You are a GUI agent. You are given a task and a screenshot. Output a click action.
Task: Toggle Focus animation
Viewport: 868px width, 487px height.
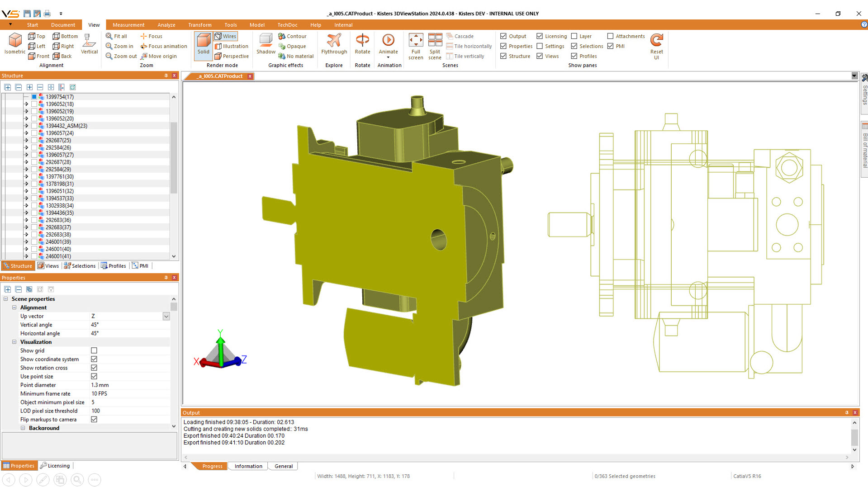[x=163, y=46]
